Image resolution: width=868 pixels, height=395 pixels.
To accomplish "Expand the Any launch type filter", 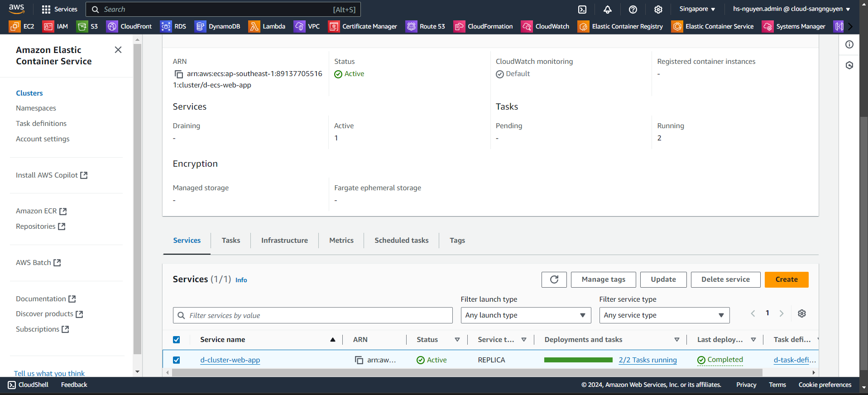I will (526, 315).
